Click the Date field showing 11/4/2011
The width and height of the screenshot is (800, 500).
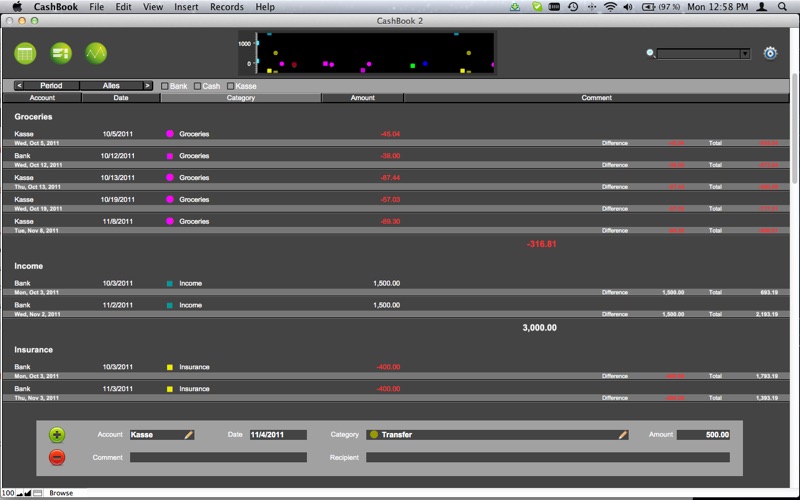click(x=278, y=435)
